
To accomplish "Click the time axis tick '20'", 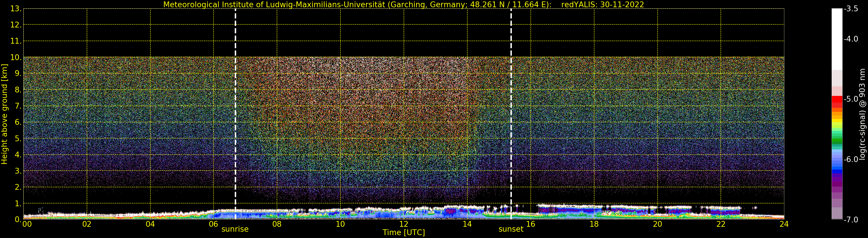I will 657,224.
